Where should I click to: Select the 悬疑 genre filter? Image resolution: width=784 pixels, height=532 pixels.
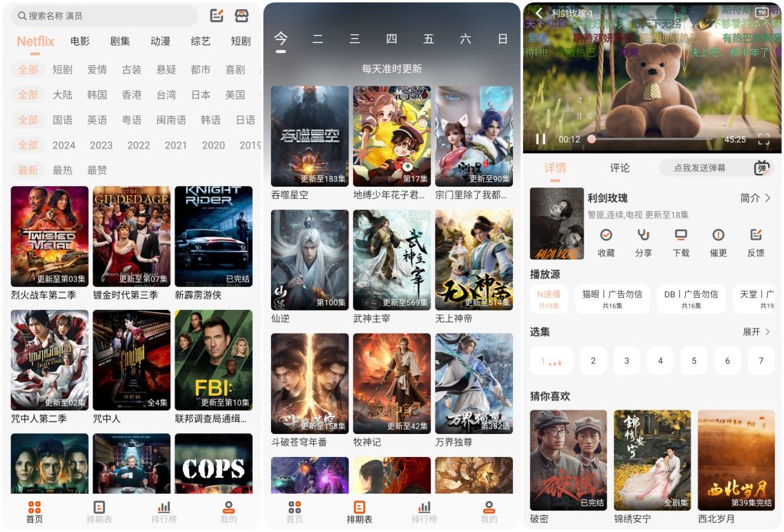(x=166, y=70)
